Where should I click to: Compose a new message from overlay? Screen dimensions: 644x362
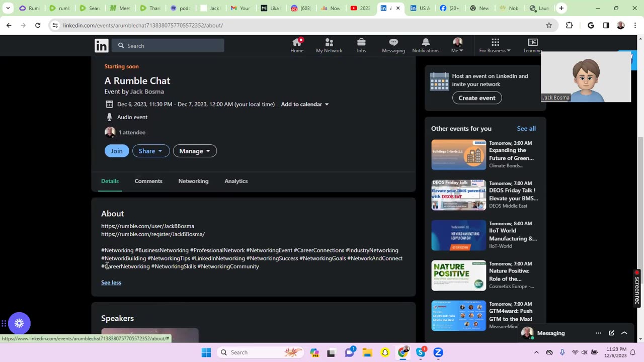611,333
